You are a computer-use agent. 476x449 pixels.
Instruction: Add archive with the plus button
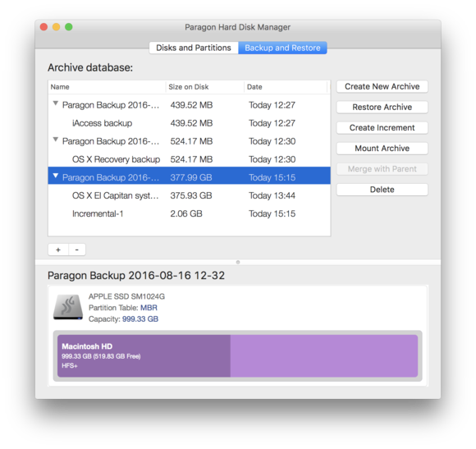click(58, 250)
